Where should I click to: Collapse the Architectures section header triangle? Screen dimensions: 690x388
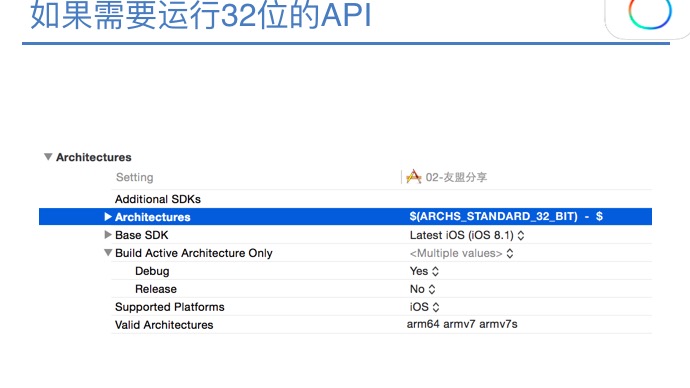pos(48,157)
